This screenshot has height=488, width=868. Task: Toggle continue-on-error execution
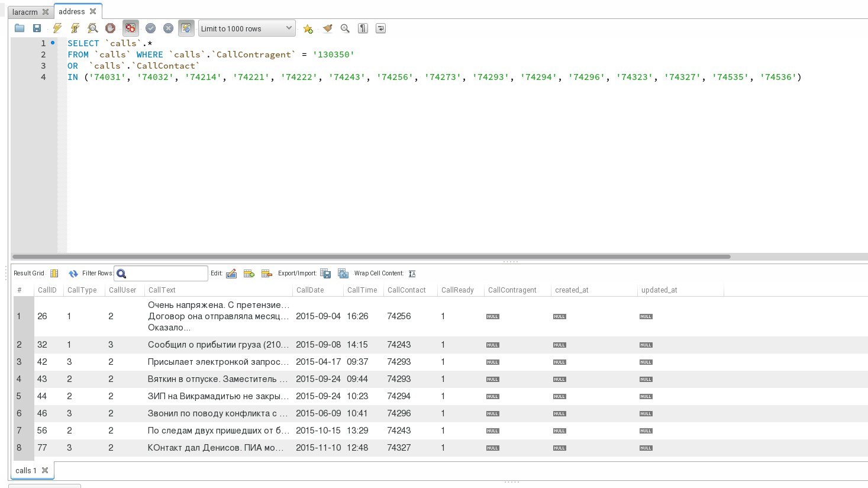click(x=131, y=28)
